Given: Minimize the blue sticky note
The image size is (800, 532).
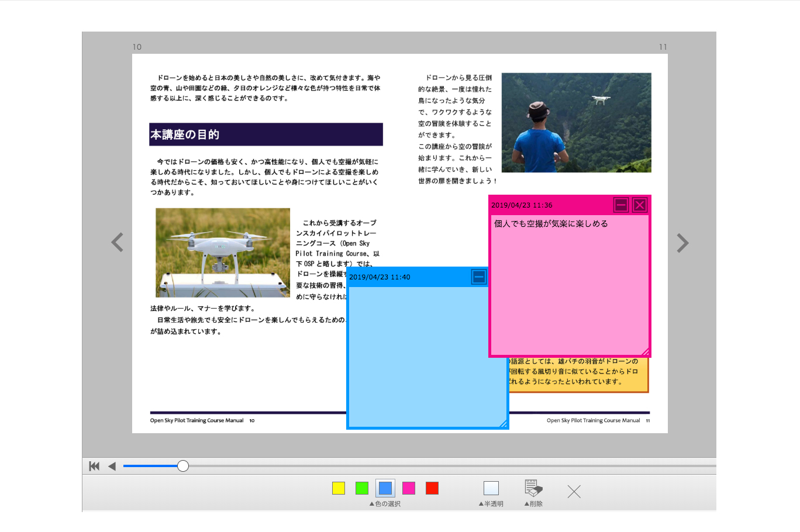Looking at the screenshot, I should pos(478,277).
